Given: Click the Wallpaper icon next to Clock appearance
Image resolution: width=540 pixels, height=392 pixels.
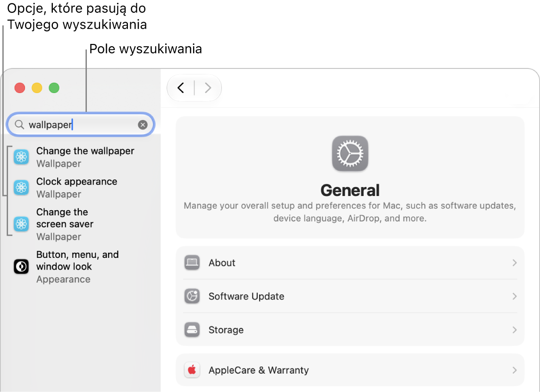Looking at the screenshot, I should tap(21, 187).
